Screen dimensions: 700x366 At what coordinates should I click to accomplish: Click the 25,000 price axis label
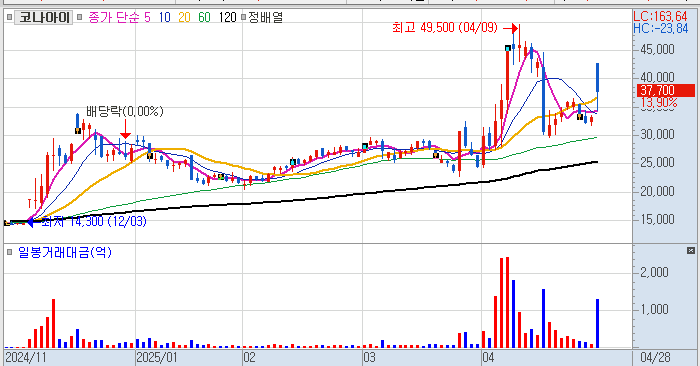[x=657, y=163]
